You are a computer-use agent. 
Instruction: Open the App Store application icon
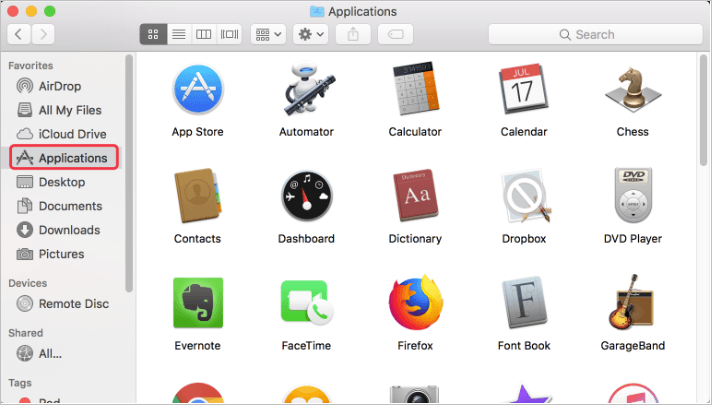tap(198, 89)
